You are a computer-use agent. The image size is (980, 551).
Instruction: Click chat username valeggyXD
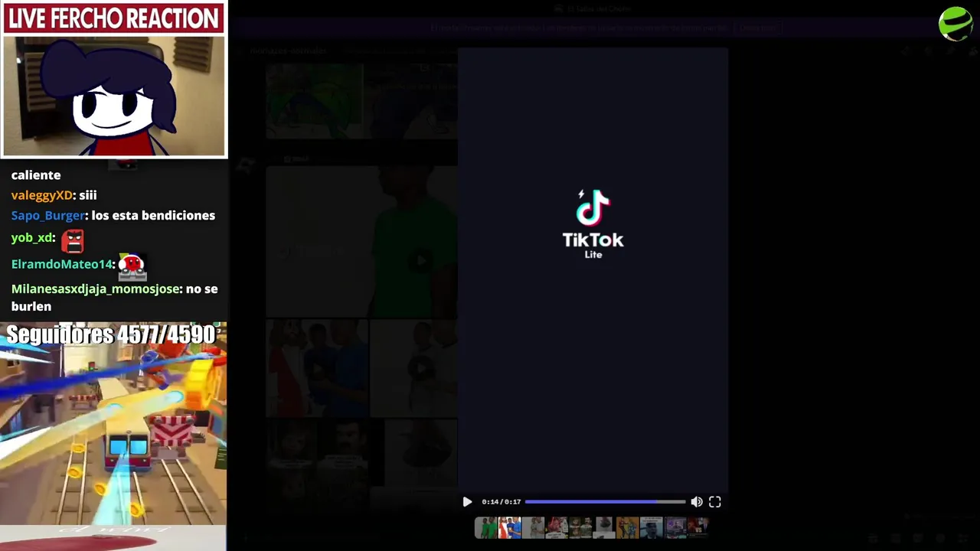click(42, 195)
